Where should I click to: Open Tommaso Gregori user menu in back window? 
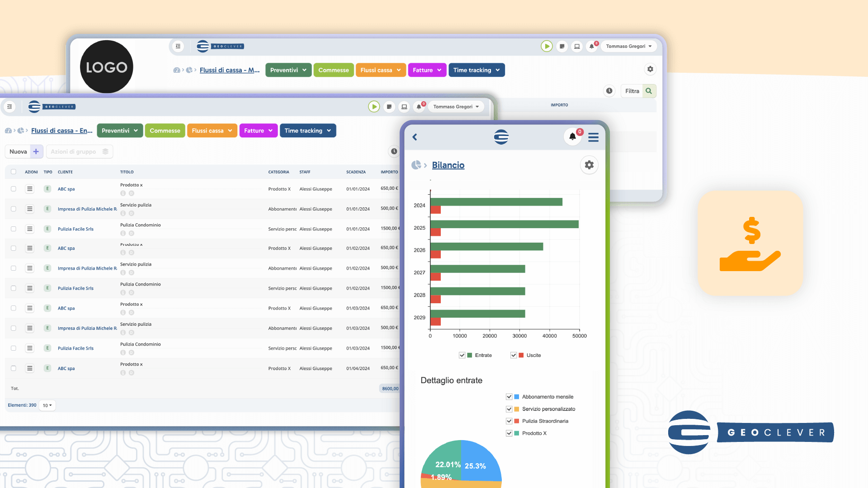(x=629, y=46)
